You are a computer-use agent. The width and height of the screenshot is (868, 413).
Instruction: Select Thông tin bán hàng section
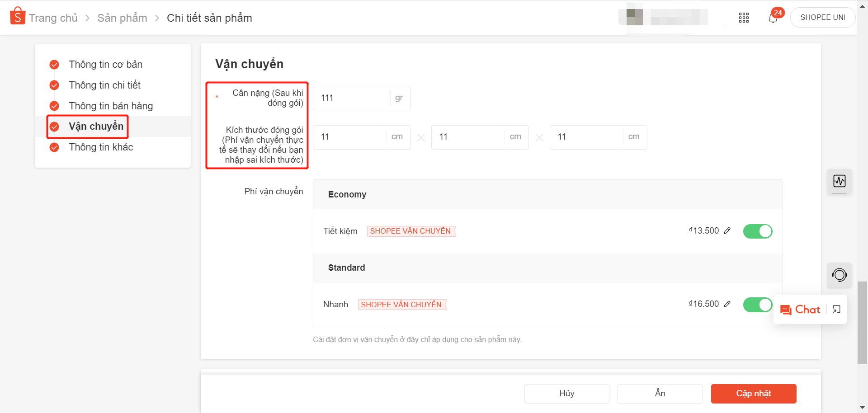pos(111,106)
